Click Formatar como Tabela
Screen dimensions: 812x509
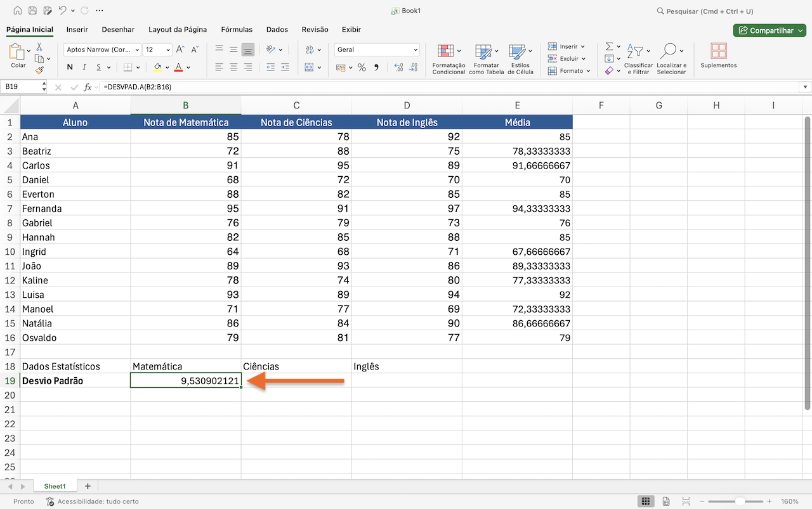[x=486, y=59]
